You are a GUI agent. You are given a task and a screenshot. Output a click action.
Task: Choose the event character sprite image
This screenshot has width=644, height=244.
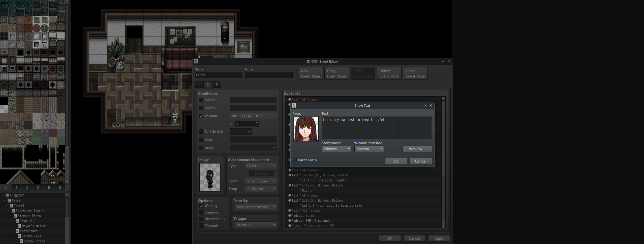210,177
